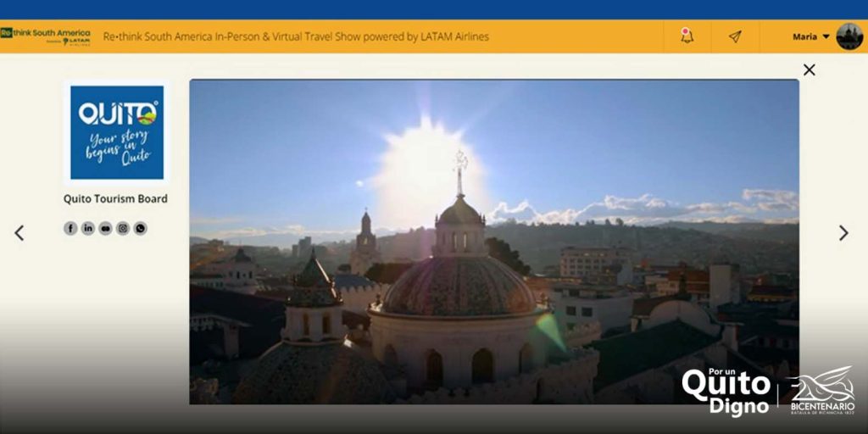
Task: Select the blue Quito logo image
Action: click(x=117, y=132)
